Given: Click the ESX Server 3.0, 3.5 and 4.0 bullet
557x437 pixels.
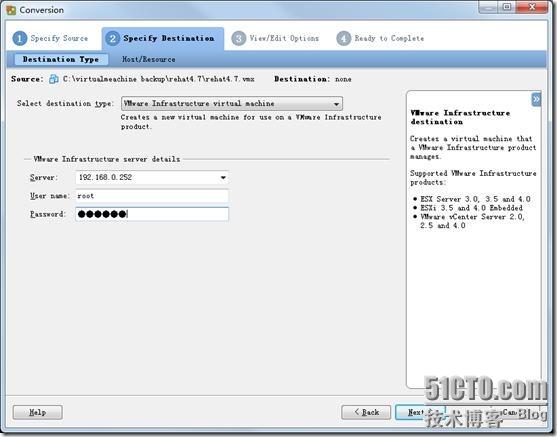Looking at the screenshot, I should (475, 199).
